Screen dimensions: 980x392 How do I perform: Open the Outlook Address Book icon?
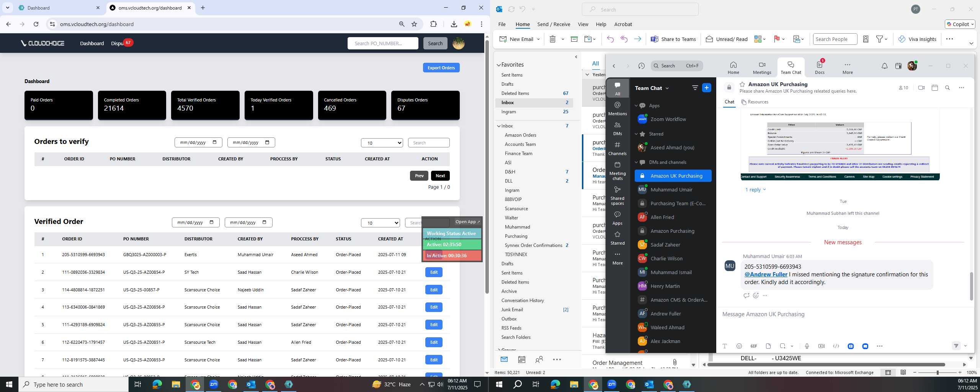coord(866,39)
